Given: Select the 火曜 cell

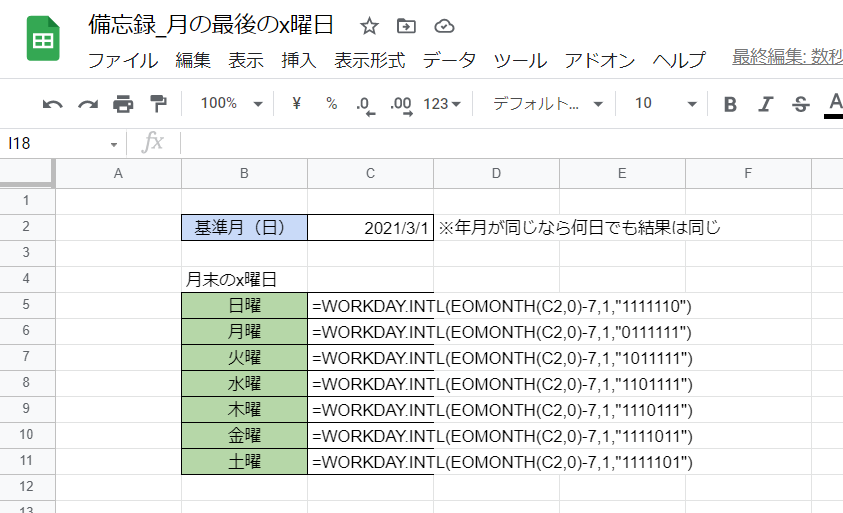Looking at the screenshot, I should pos(244,358).
